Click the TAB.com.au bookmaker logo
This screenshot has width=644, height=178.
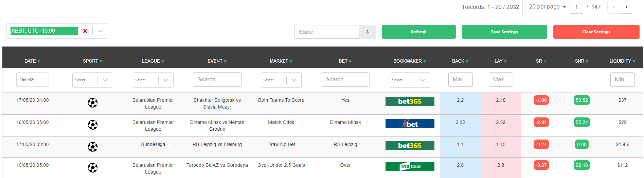[x=410, y=166]
